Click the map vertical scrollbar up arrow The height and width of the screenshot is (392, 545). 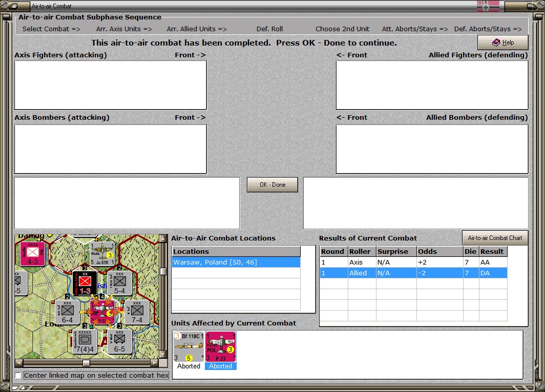163,238
